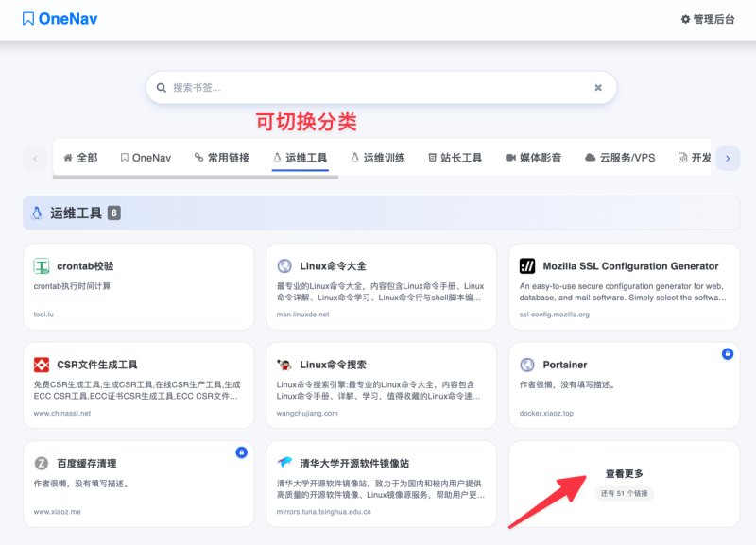Switch to the OneNav category tab
The image size is (756, 545).
point(146,158)
